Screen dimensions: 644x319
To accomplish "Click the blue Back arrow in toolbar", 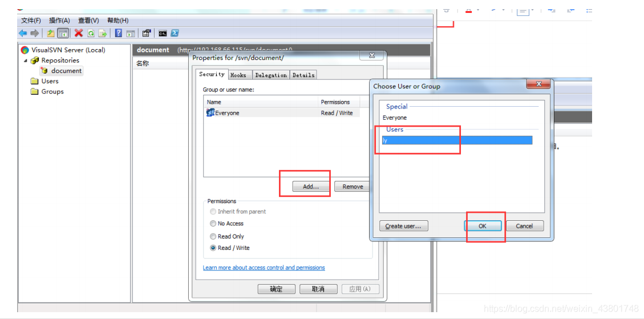I will click(x=23, y=33).
